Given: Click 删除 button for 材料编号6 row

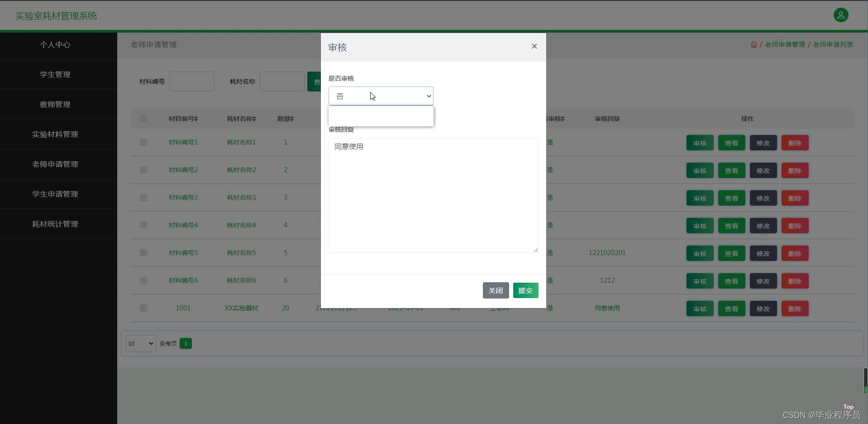Looking at the screenshot, I should (x=795, y=281).
